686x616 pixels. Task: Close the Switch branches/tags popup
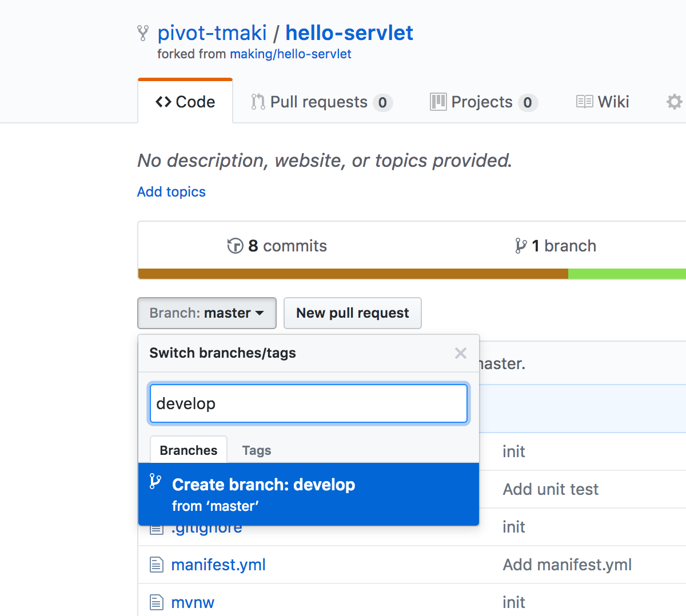coord(460,353)
